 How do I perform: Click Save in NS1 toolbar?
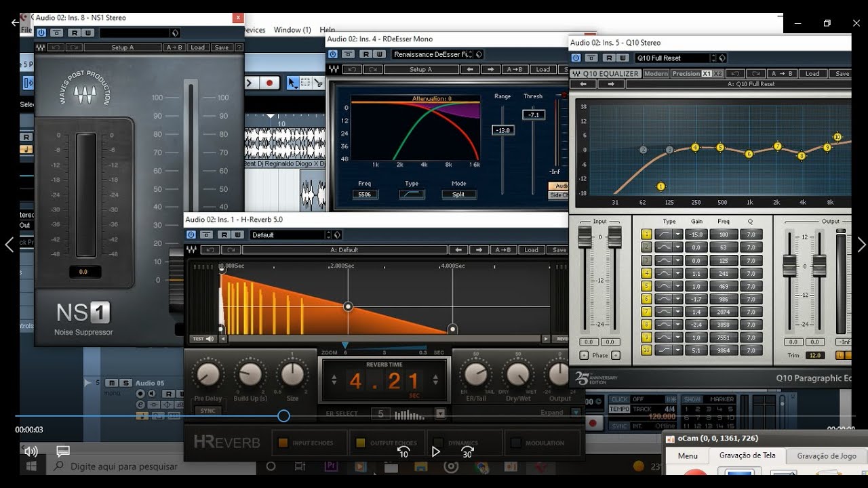click(221, 47)
